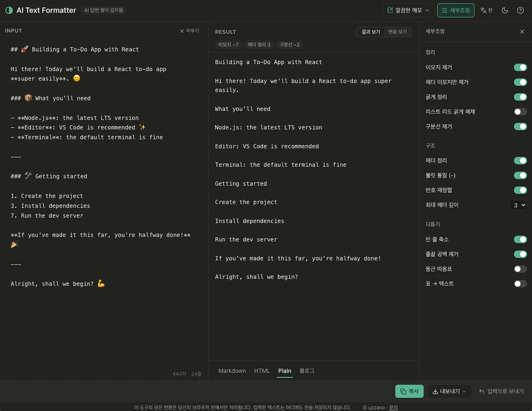Click the 구분선 −2 chip
The image size is (532, 411).
pos(289,45)
